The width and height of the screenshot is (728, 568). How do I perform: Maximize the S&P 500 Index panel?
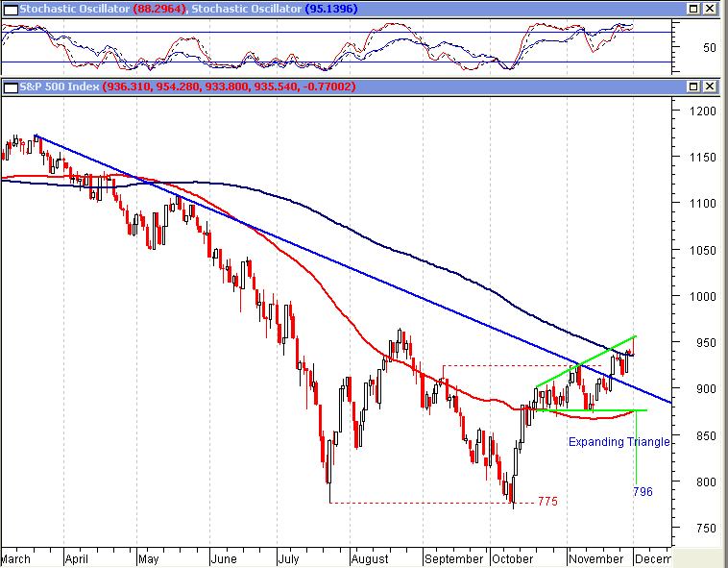click(693, 86)
